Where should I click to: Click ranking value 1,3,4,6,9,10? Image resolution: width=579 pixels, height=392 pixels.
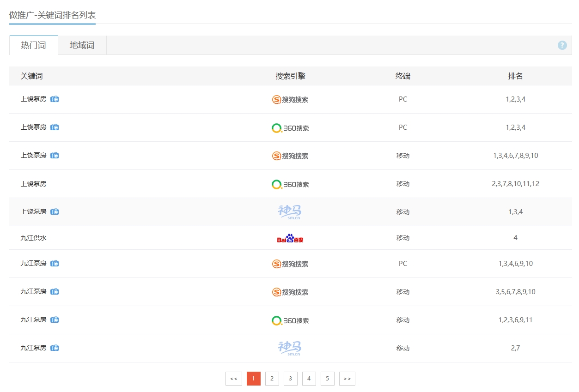(x=516, y=264)
